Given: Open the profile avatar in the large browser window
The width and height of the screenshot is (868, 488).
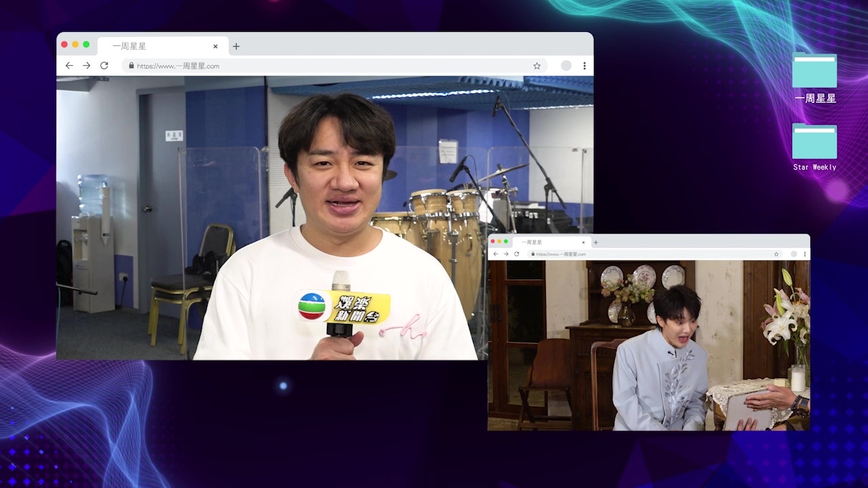Looking at the screenshot, I should click(x=566, y=66).
